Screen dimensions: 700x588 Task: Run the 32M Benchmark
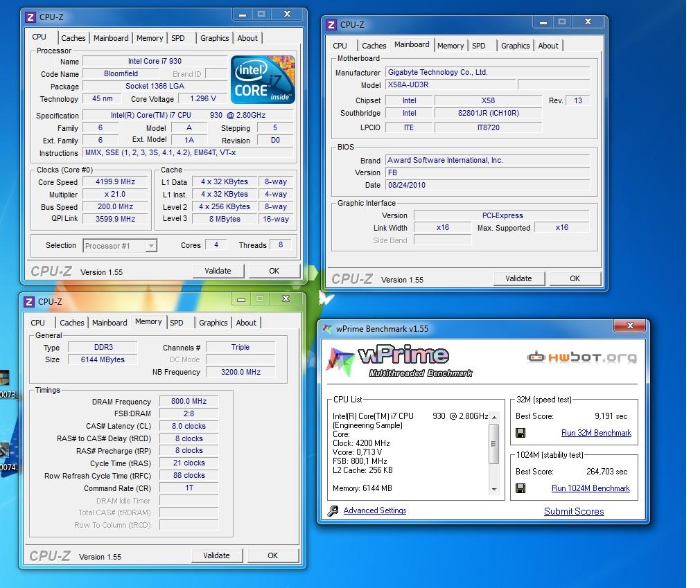[x=596, y=433]
